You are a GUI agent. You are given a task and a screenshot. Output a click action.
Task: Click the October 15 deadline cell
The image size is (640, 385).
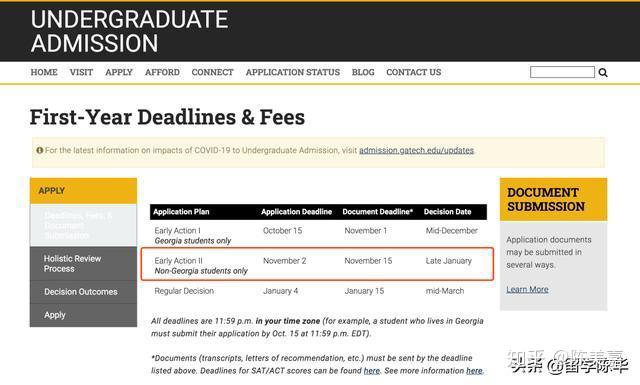(282, 231)
